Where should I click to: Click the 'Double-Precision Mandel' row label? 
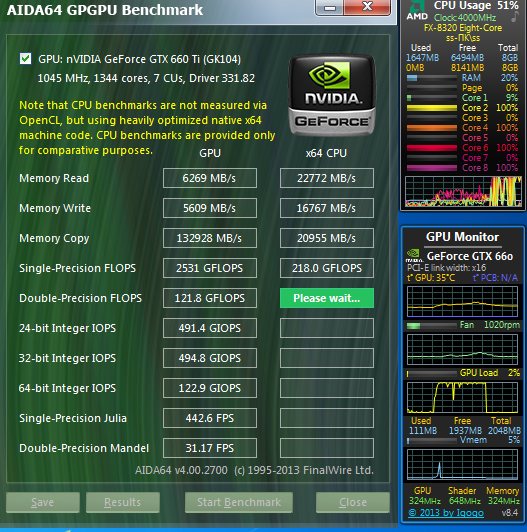(x=84, y=448)
